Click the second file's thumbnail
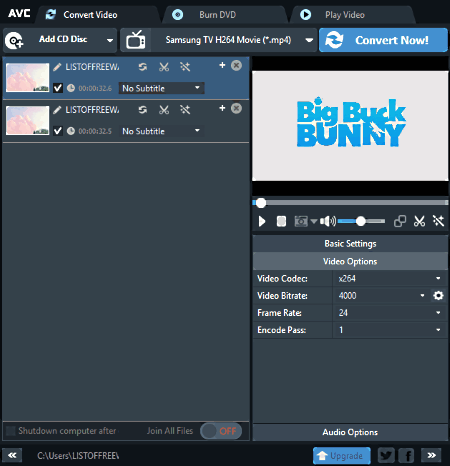The image size is (450, 466). click(28, 120)
